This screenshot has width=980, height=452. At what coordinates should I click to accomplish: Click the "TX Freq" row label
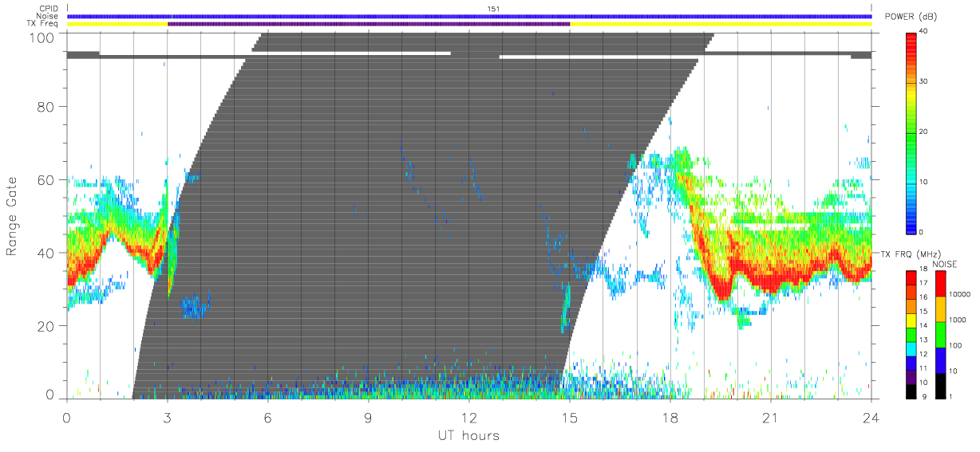pos(43,24)
